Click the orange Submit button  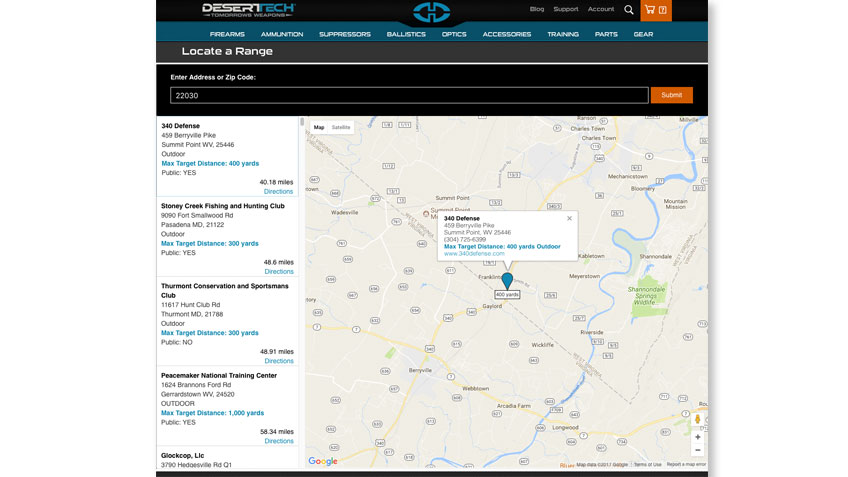point(671,95)
